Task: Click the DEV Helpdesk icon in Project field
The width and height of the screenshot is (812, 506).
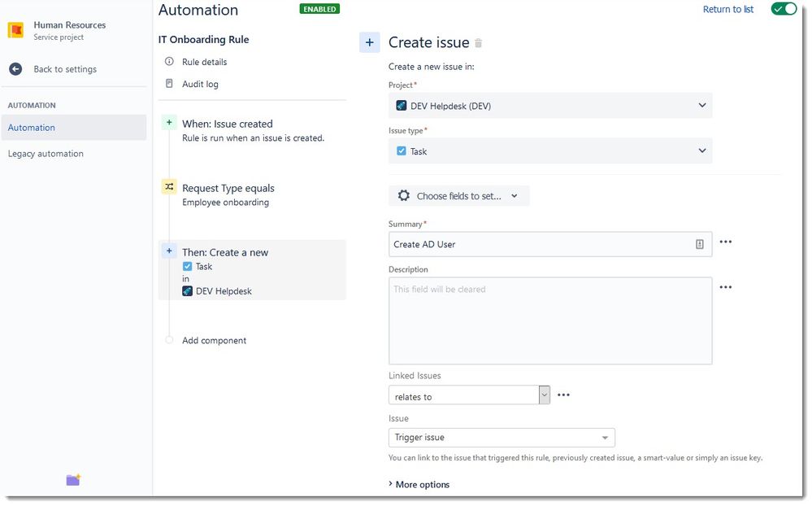Action: point(402,106)
